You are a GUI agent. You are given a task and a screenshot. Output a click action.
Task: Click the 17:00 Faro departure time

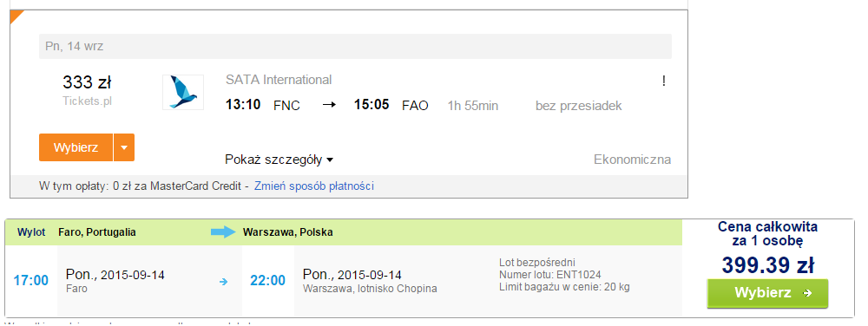pyautogui.click(x=31, y=281)
